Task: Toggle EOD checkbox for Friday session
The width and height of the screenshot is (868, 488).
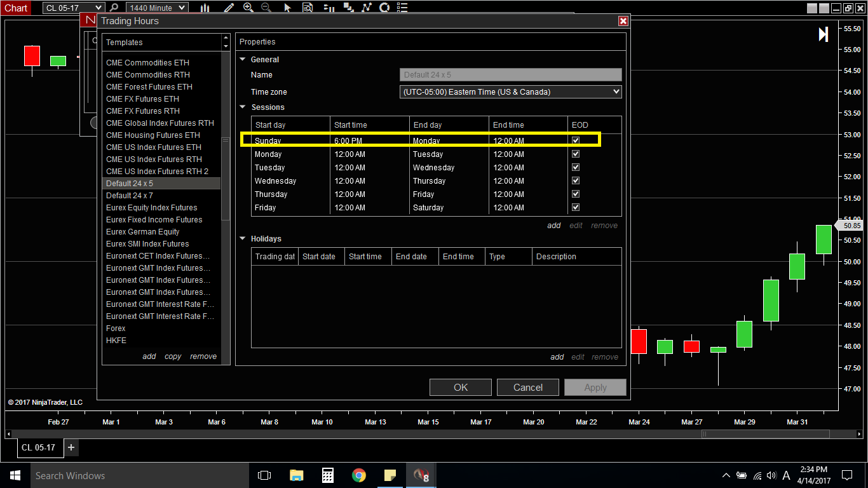Action: [576, 207]
